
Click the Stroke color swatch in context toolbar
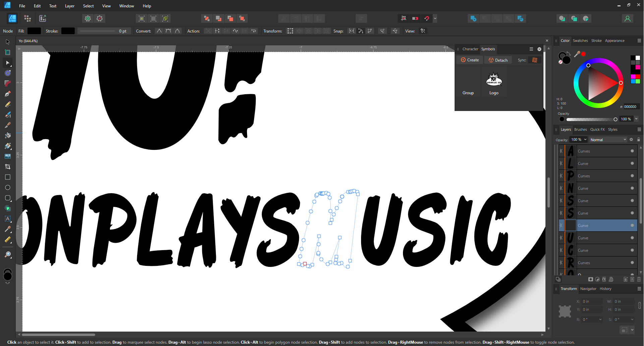(68, 31)
